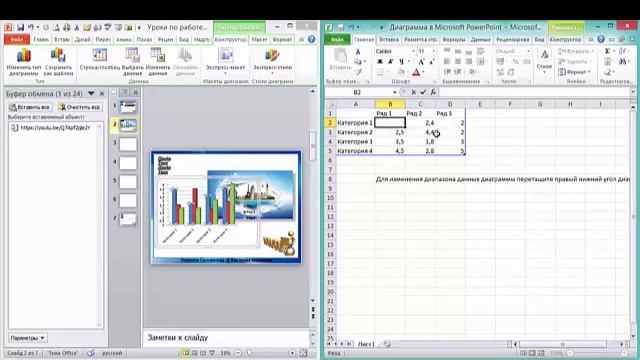The image size is (640, 360).
Task: Select slide 7 thumbnail in PowerPoint
Action: pos(128,220)
